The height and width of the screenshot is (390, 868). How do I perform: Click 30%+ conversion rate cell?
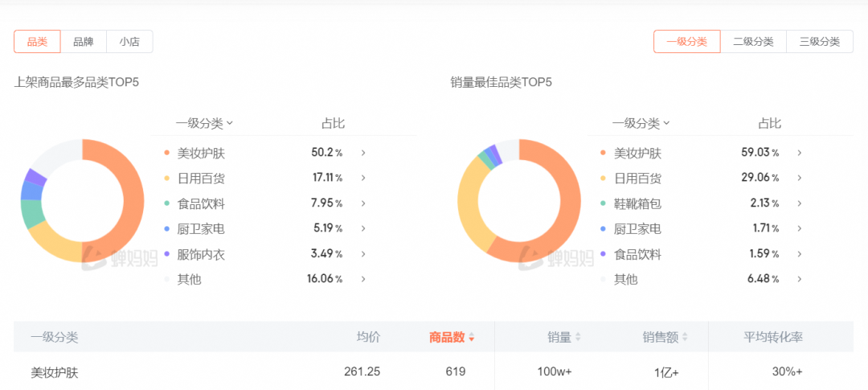(787, 372)
